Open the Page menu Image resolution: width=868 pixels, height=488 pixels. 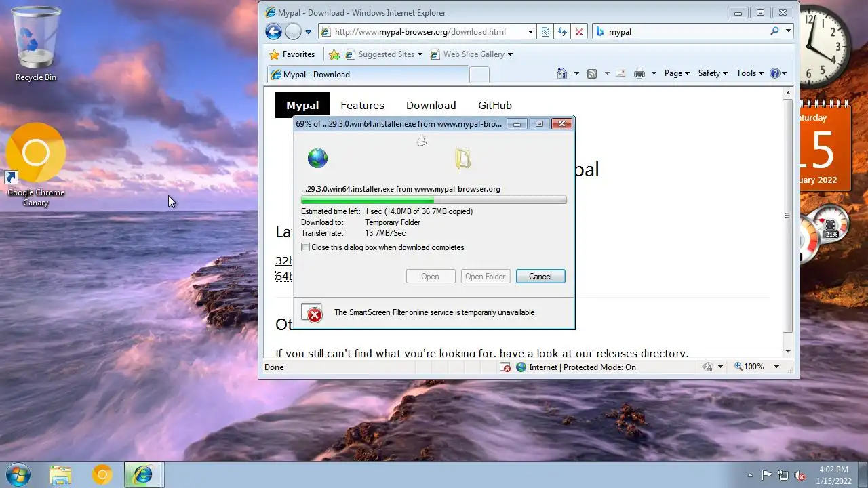[x=677, y=73]
